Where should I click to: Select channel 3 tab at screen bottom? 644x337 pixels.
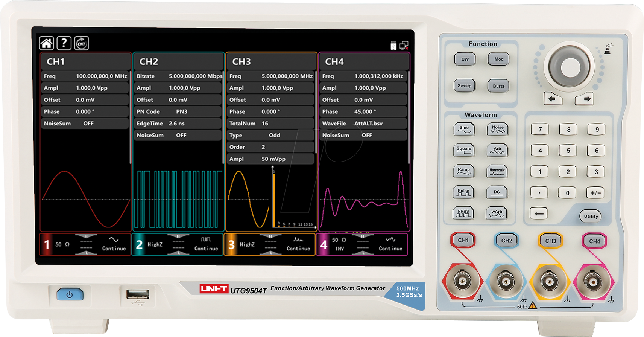pyautogui.click(x=269, y=244)
